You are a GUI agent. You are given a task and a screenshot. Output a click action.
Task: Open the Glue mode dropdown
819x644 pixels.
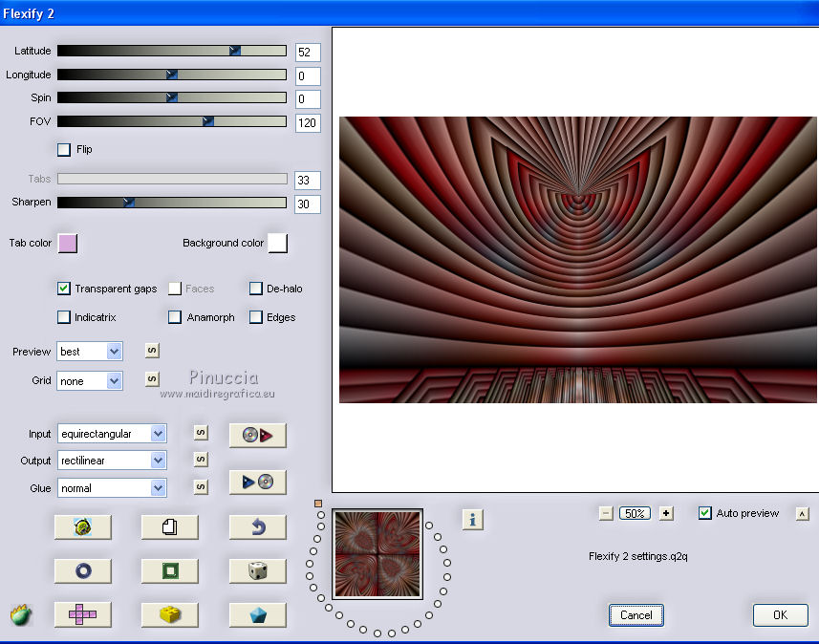pyautogui.click(x=112, y=488)
